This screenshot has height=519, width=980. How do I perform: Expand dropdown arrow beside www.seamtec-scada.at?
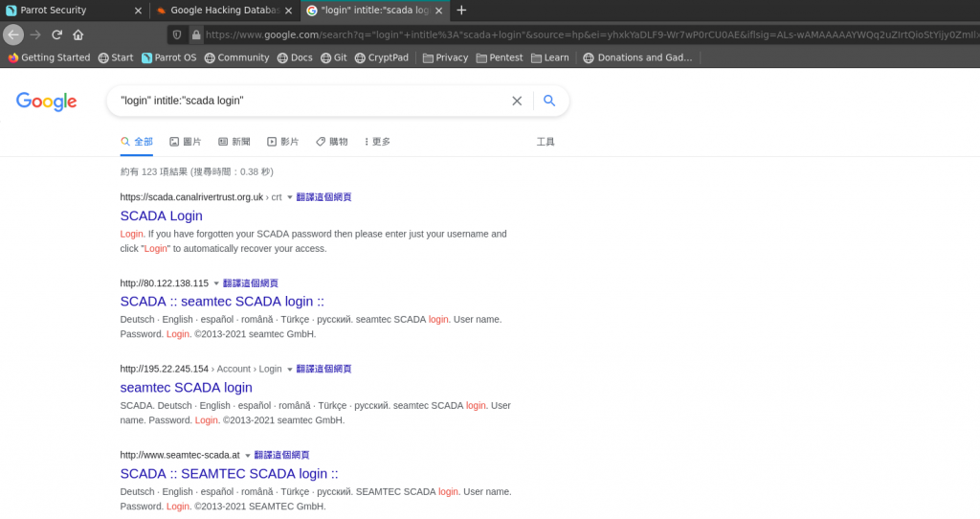tap(248, 456)
